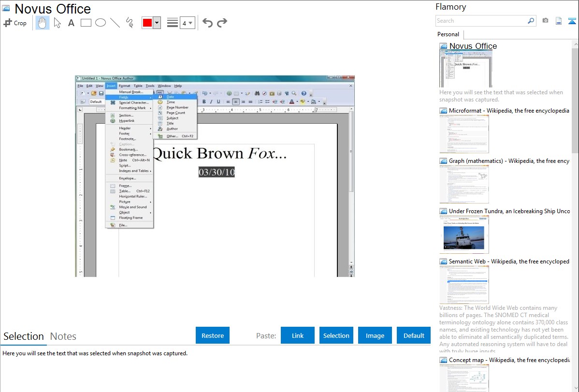
Task: Activate the hand pan tool
Action: pos(43,23)
